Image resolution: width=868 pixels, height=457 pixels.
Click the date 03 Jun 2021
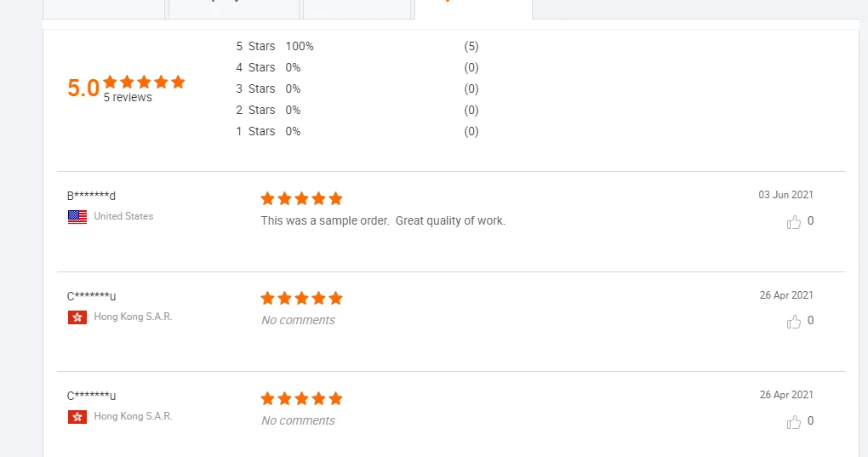(785, 195)
